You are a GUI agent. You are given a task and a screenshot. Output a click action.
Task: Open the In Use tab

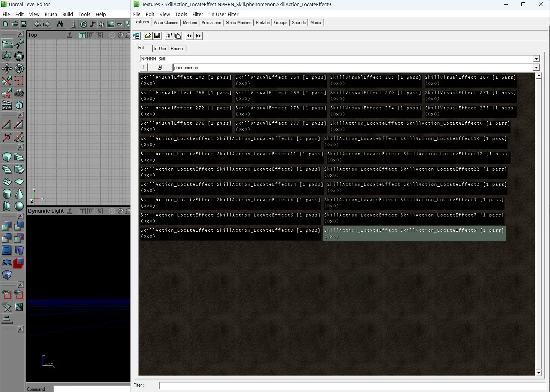coord(160,49)
